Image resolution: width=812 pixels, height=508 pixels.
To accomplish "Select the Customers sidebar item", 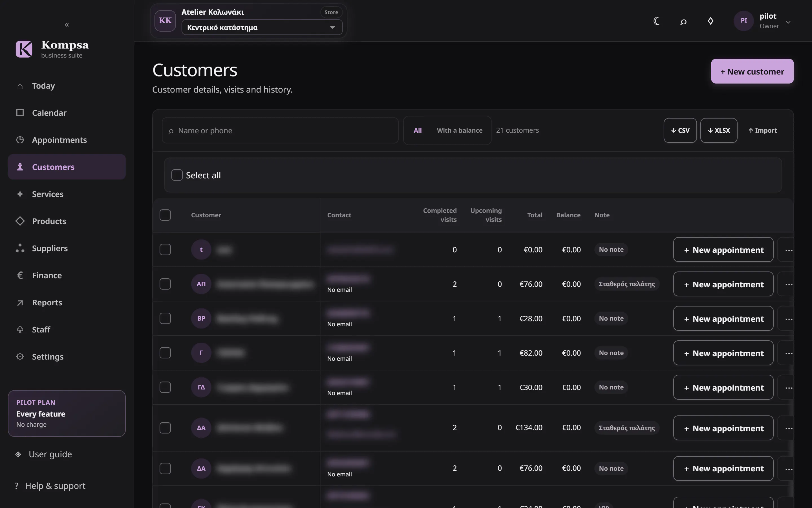I will 67,167.
